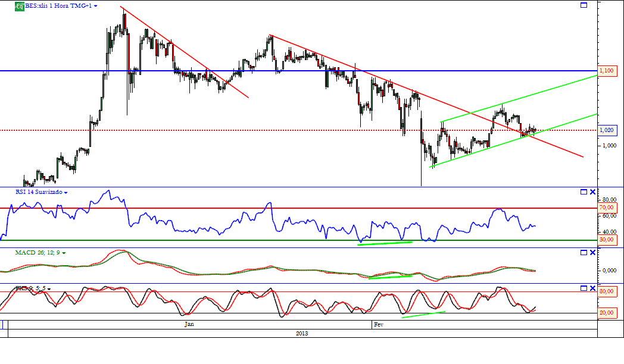Select the 1,020 current price label

click(x=607, y=130)
